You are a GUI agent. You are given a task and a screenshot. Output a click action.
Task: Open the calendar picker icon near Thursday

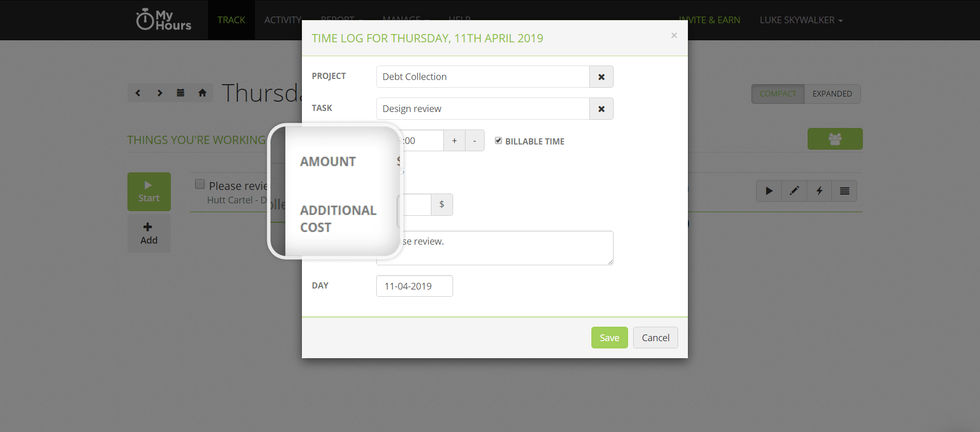click(x=180, y=92)
